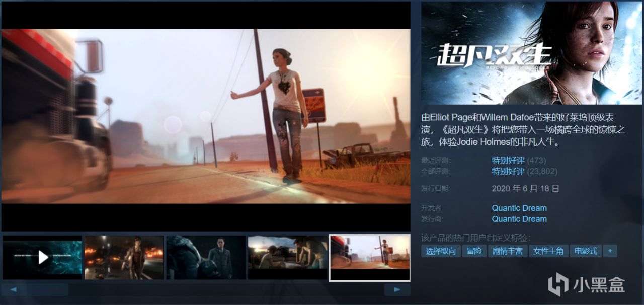Click the plus button to add tags
644x305 pixels.
click(610, 251)
